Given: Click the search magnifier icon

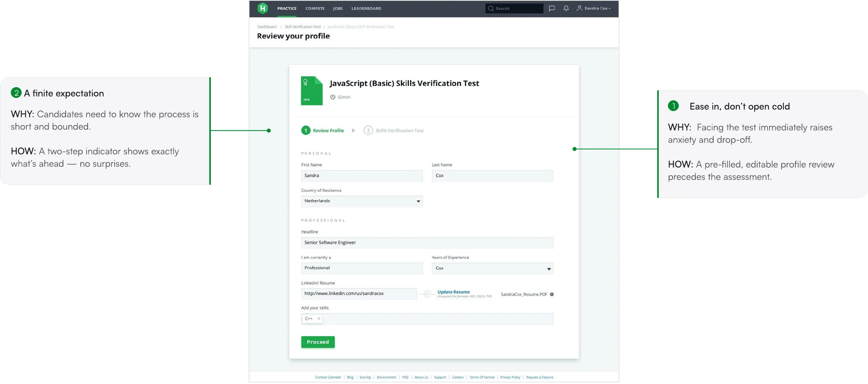Looking at the screenshot, I should coord(491,8).
